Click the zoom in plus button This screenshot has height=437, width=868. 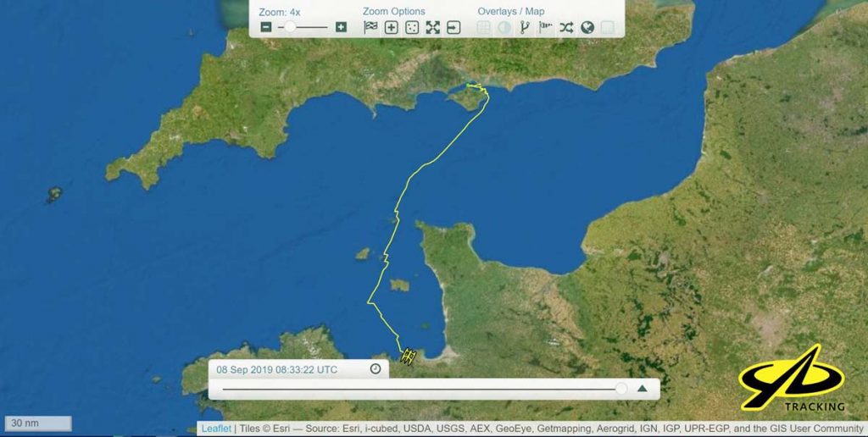341,27
